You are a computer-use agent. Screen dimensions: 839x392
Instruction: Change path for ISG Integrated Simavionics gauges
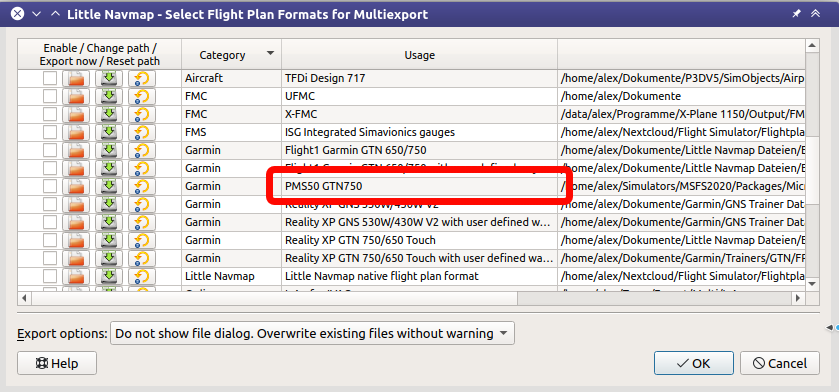76,132
